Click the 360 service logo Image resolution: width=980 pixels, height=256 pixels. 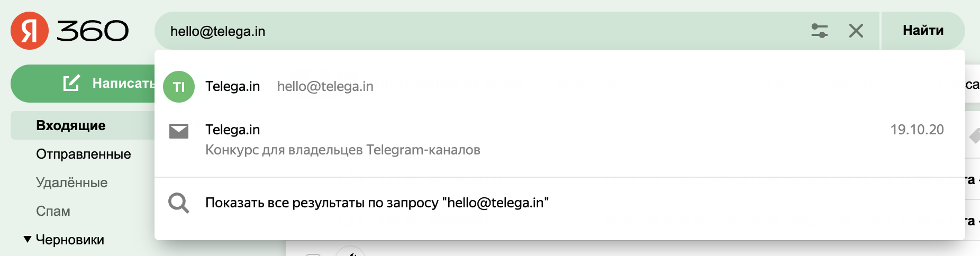click(x=93, y=31)
